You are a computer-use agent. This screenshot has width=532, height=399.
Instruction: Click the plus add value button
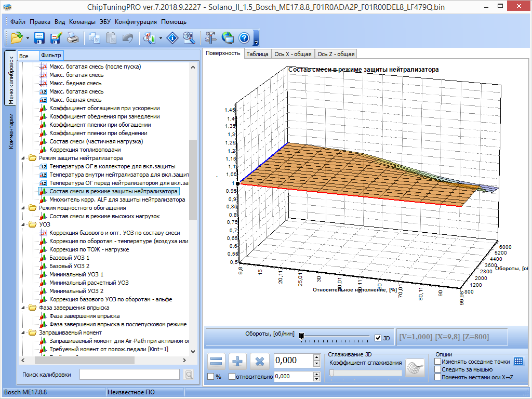(x=237, y=361)
